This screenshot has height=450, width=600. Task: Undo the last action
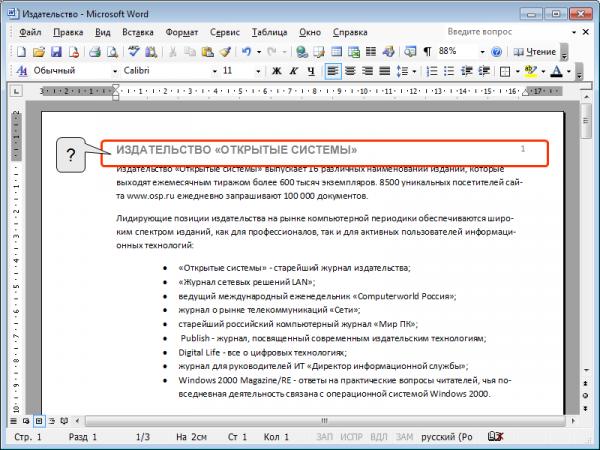[246, 52]
